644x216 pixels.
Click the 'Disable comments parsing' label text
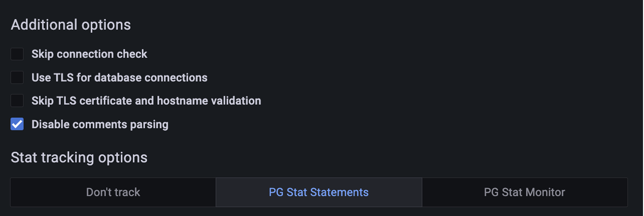[99, 124]
